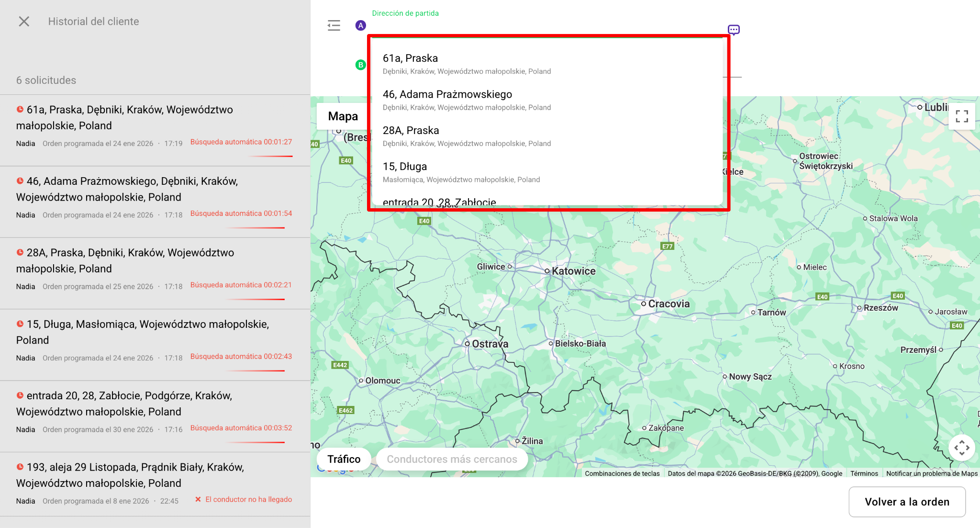
Task: Click the collapse sidebar menu icon
Action: 334,25
